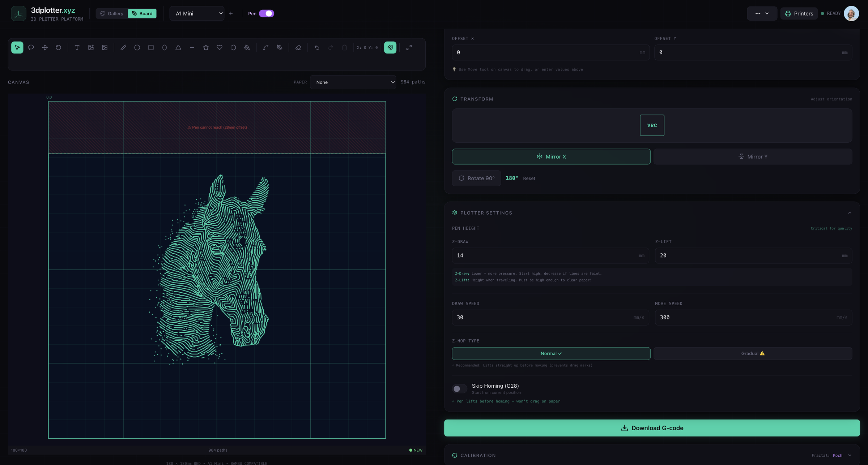Click the Z-Draw value field

coord(550,256)
